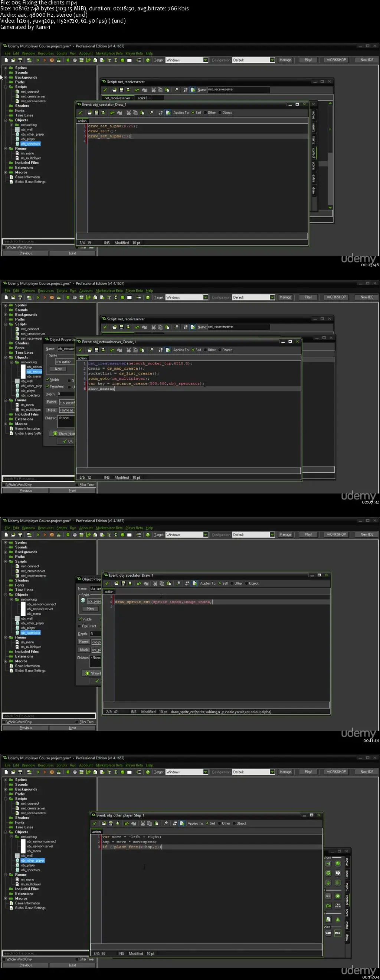The width and height of the screenshot is (380, 980).
Task: Click New IDE button in 00:15:04 frame
Action: (x=367, y=772)
